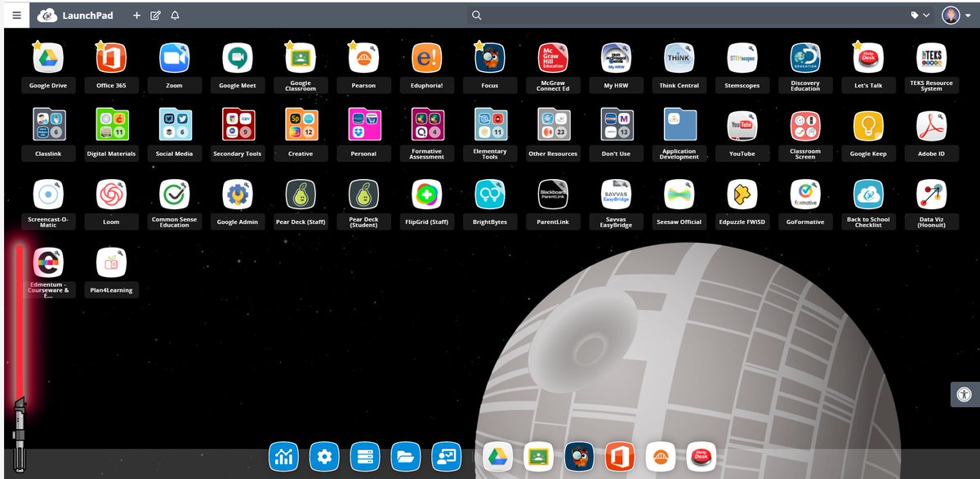The width and height of the screenshot is (980, 479).
Task: Open Other Resources folder
Action: (x=553, y=126)
